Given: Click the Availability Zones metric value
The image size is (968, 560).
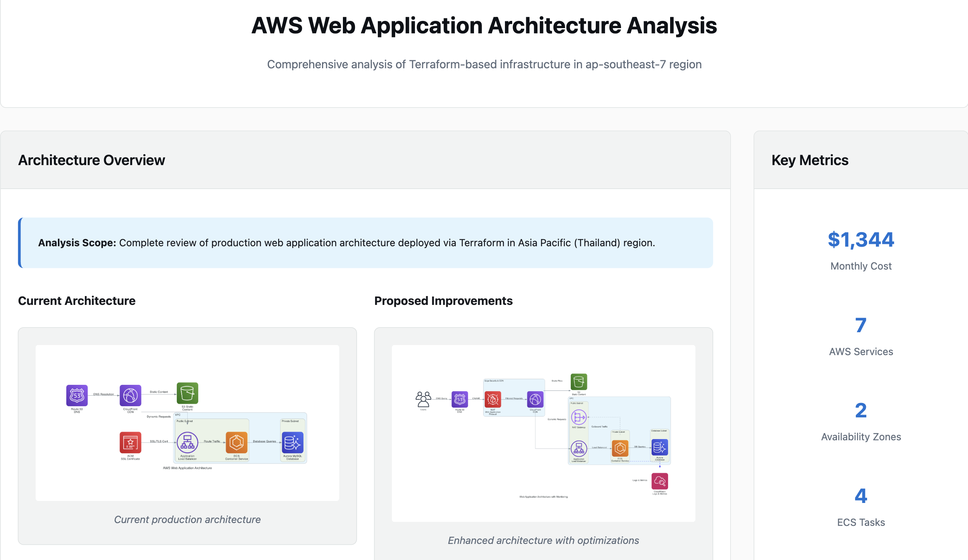Looking at the screenshot, I should [861, 411].
